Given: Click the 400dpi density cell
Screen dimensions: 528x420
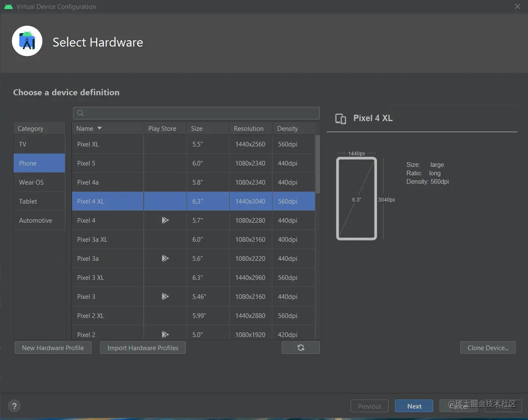Looking at the screenshot, I should tap(294, 239).
